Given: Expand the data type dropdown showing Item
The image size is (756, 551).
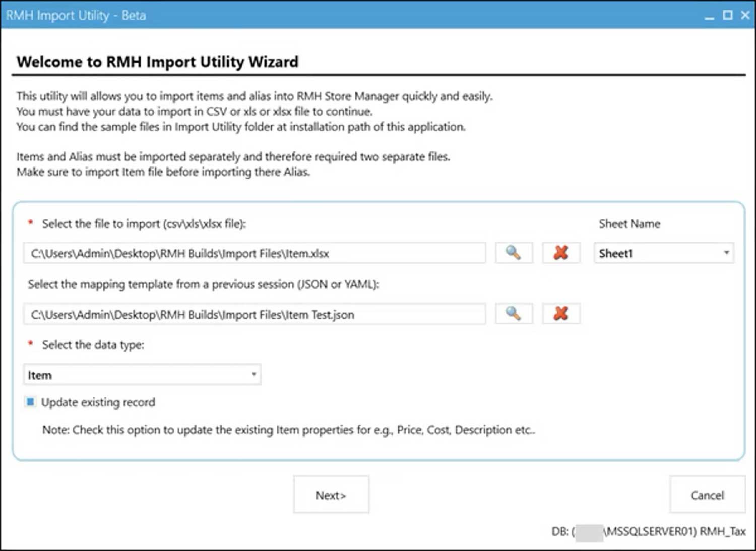Looking at the screenshot, I should pos(142,375).
